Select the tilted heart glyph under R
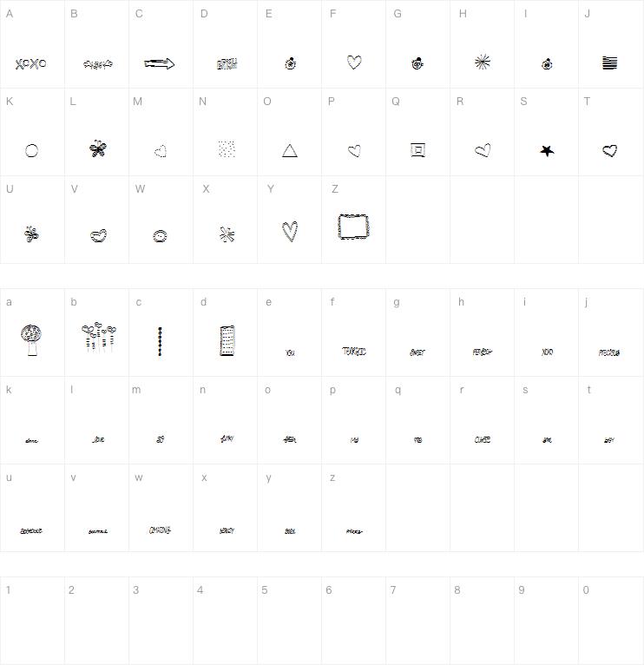 [483, 150]
